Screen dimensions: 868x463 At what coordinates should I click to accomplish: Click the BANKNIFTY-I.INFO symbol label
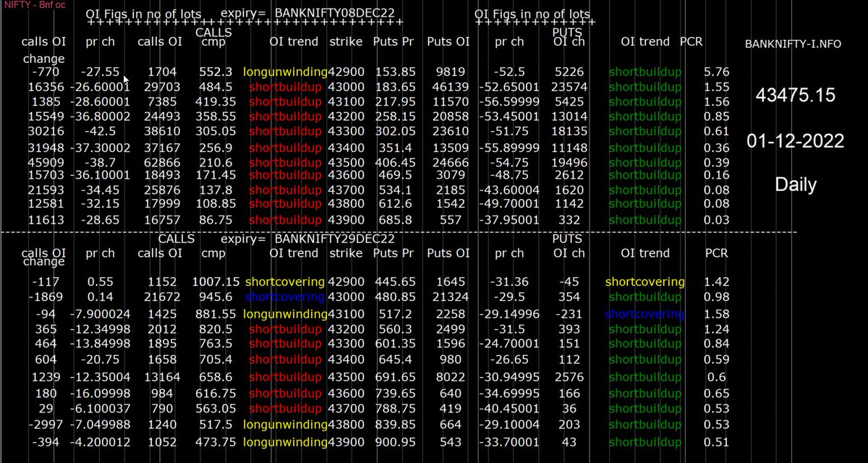point(793,43)
